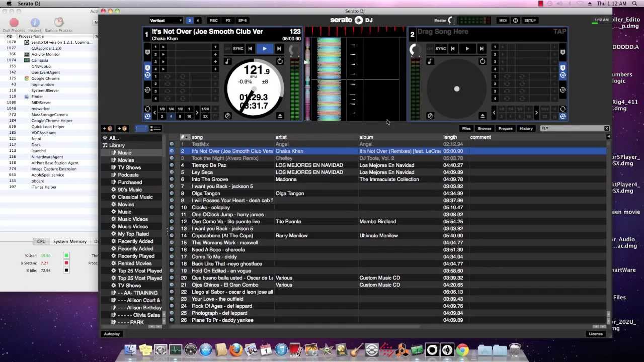
Task: Trigger cue slot 2 play arrow on deck 1
Action: 163,54
